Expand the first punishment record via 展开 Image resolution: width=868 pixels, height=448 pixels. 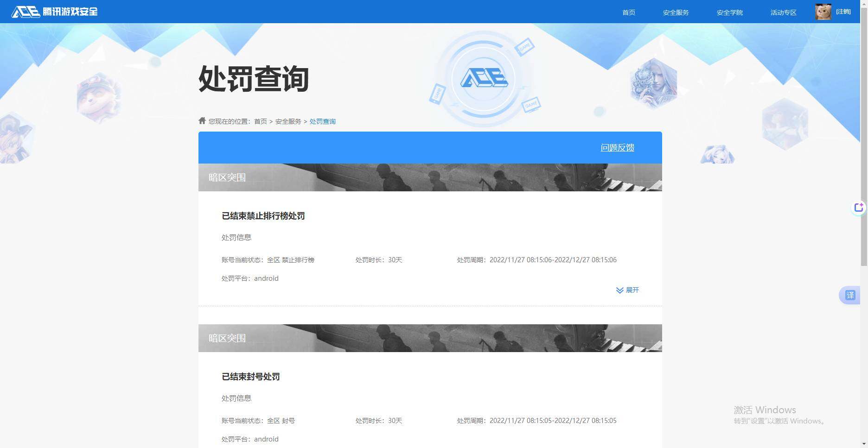(x=632, y=290)
